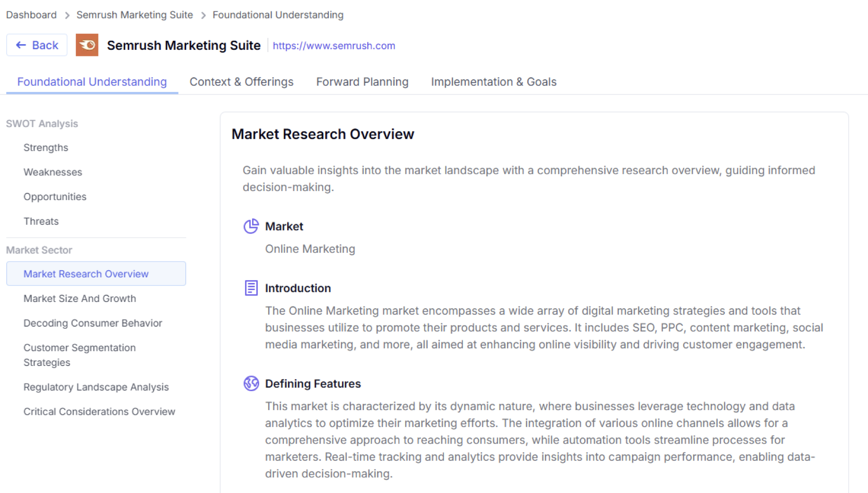The image size is (868, 493).
Task: Open the Forward Planning tab
Action: click(x=362, y=82)
